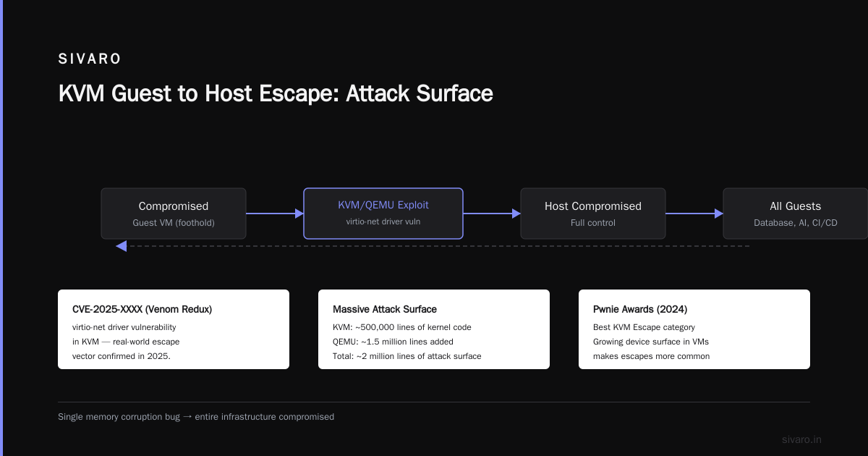Click 'KVM: ~500,000 lines of kernel code'
The image size is (868, 456).
point(402,327)
